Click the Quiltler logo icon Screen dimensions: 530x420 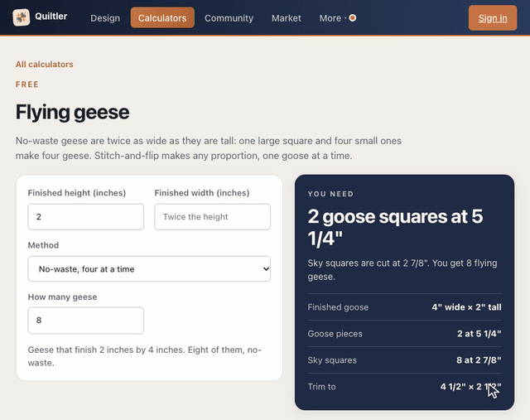pos(21,17)
